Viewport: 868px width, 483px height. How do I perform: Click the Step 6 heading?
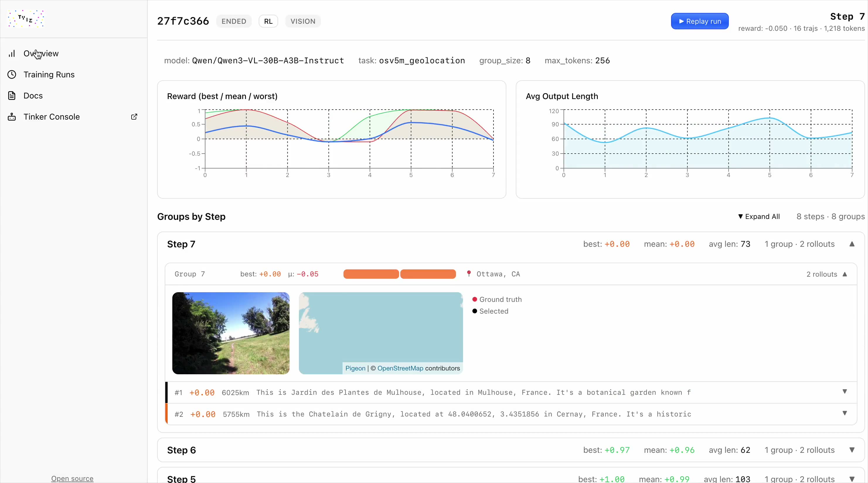pos(181,450)
